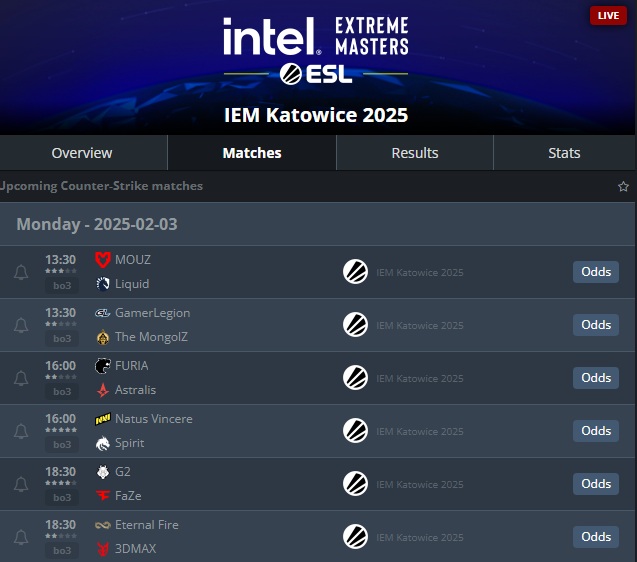
Task: Click the FaZe team logo
Action: [x=103, y=496]
